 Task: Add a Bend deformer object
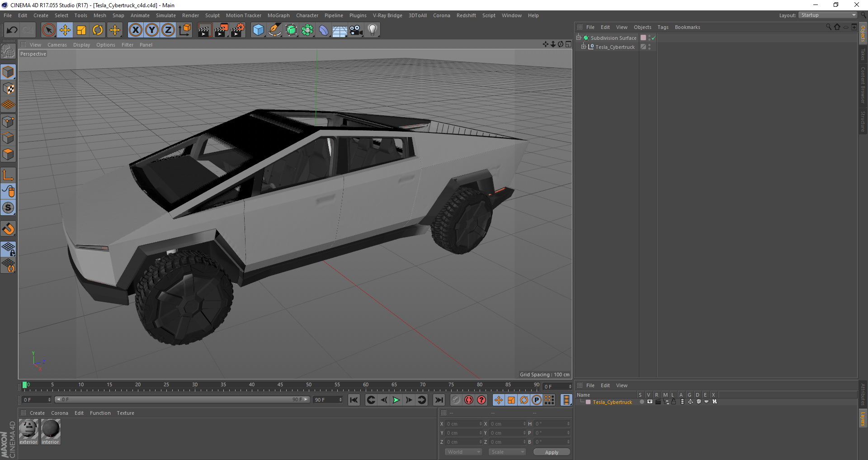tap(324, 30)
